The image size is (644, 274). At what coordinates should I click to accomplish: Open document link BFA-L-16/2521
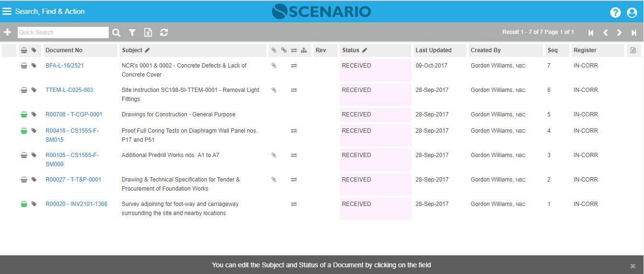tap(65, 66)
